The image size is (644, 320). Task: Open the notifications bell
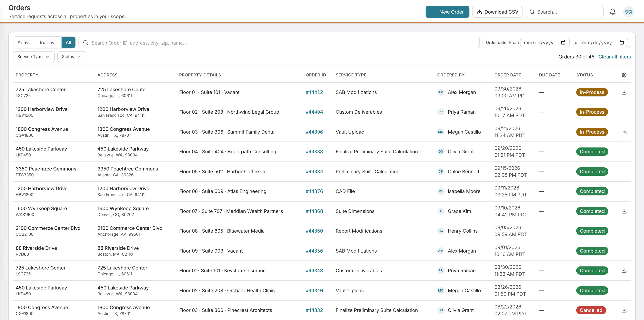613,12
